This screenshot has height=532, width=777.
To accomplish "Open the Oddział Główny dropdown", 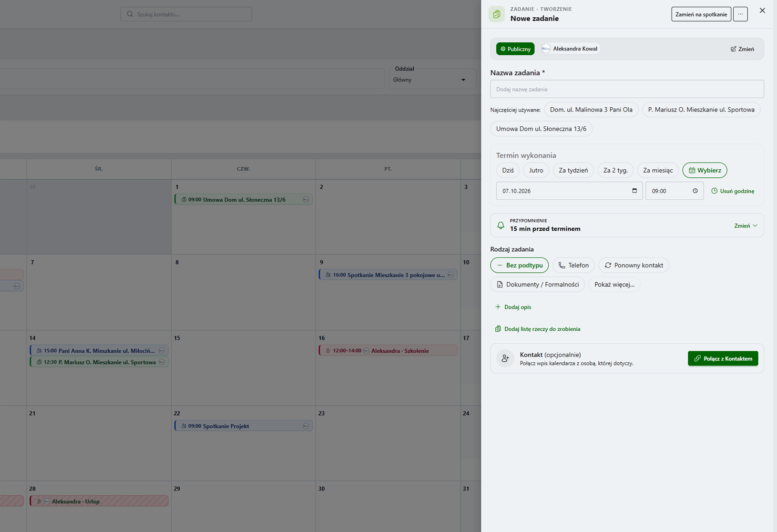I will 433,80.
